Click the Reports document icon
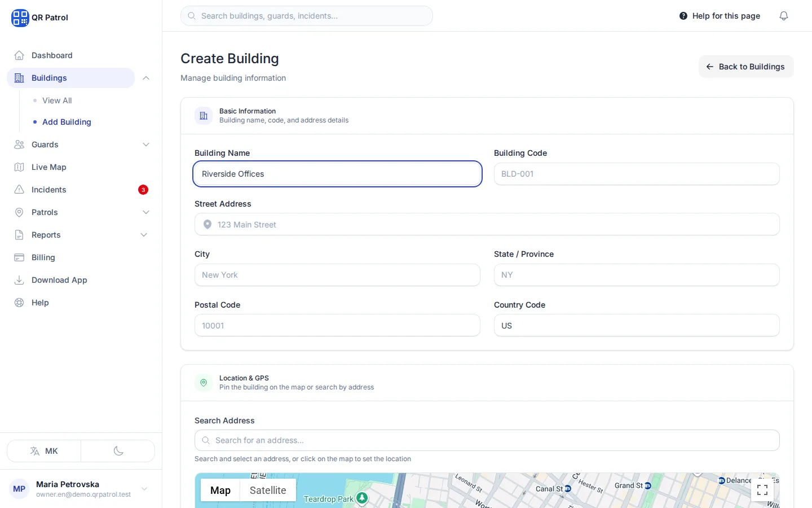 [19, 235]
